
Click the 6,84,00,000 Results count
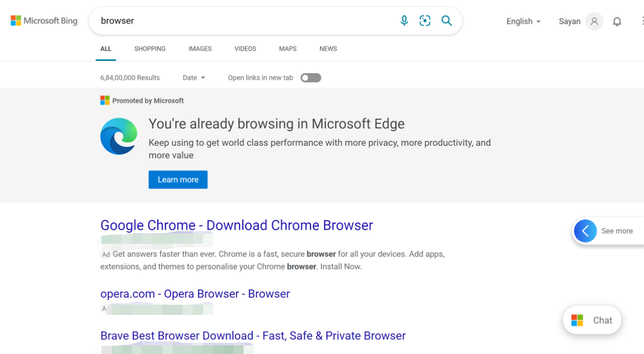point(130,78)
